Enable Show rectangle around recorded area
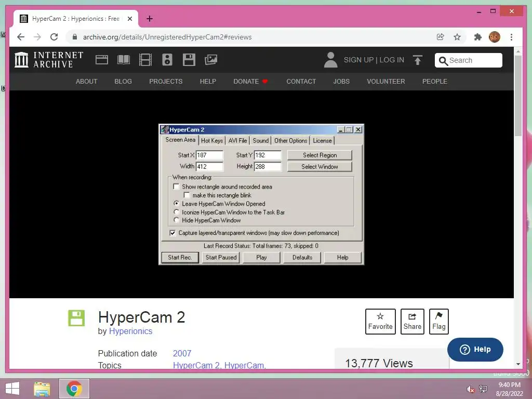This screenshot has height=399, width=532. 176,187
